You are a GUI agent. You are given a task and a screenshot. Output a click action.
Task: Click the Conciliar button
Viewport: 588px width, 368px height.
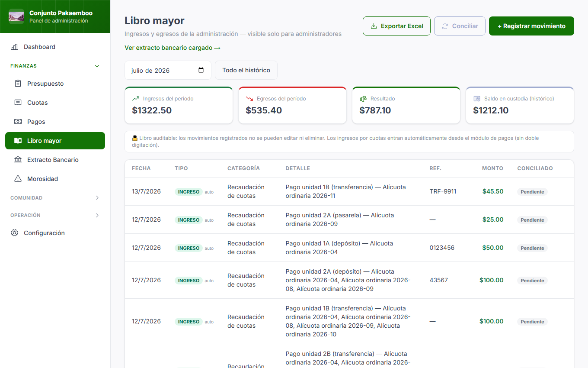pyautogui.click(x=460, y=26)
